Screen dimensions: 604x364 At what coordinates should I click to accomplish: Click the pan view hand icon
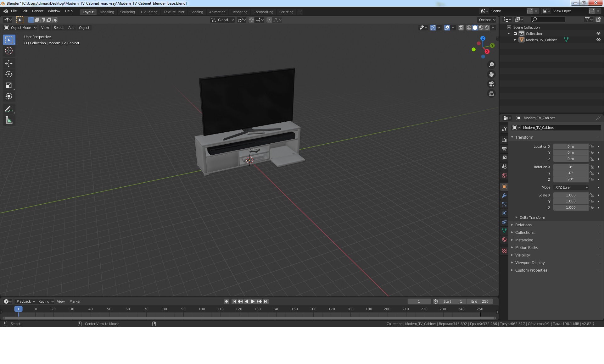tap(491, 74)
